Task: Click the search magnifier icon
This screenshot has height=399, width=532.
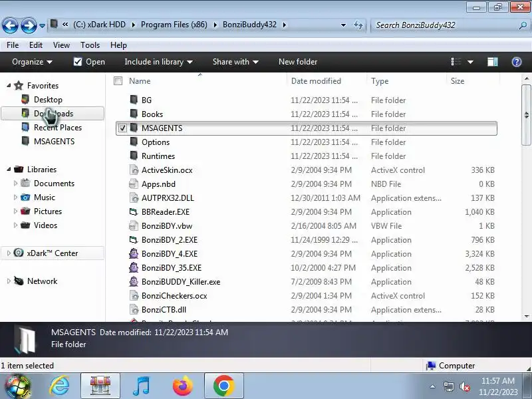Action: pyautogui.click(x=523, y=25)
